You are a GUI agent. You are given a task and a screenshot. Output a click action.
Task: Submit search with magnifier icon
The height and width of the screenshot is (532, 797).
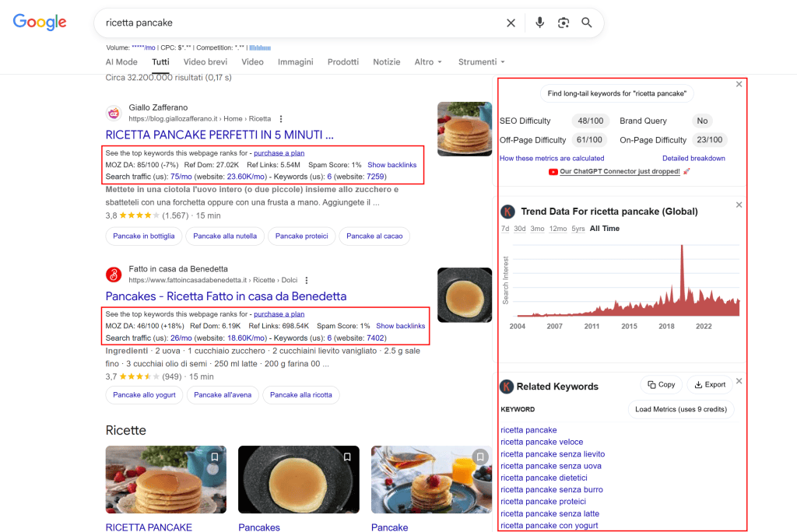coord(587,23)
